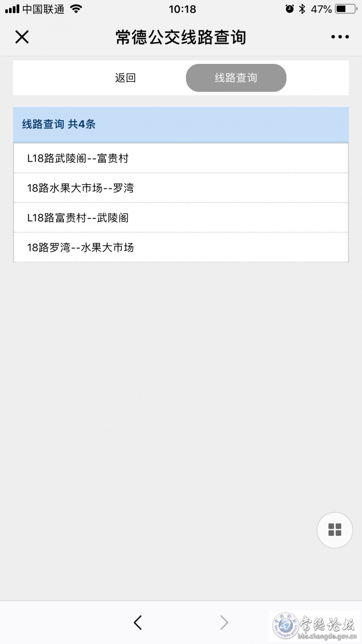Screen dimensions: 362x644
Task: Open route L18路武陵阁--富贵村
Action: click(181, 158)
